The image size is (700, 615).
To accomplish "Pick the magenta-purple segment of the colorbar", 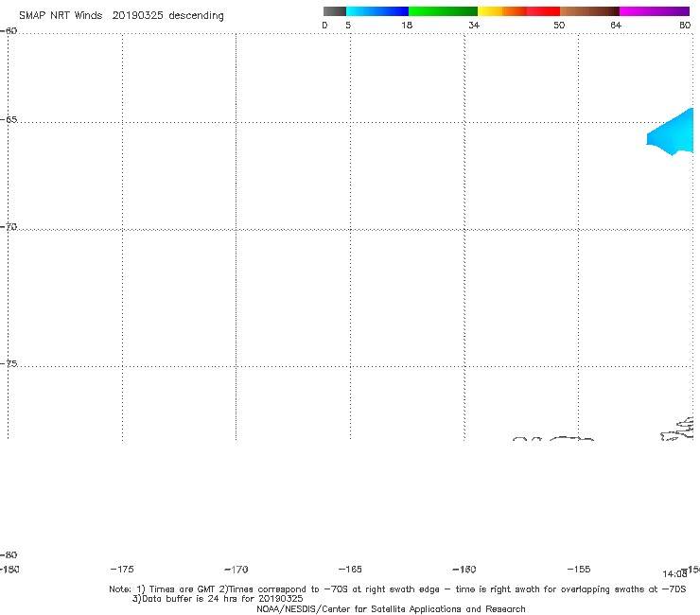I will tap(655, 11).
